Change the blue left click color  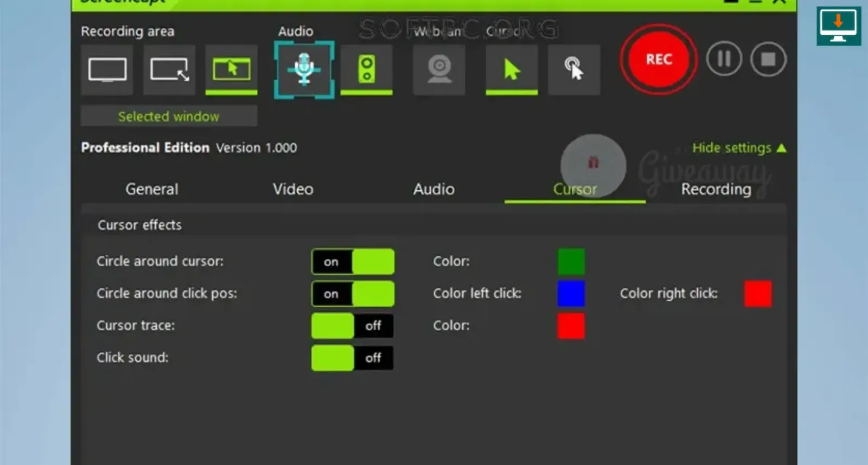click(571, 294)
